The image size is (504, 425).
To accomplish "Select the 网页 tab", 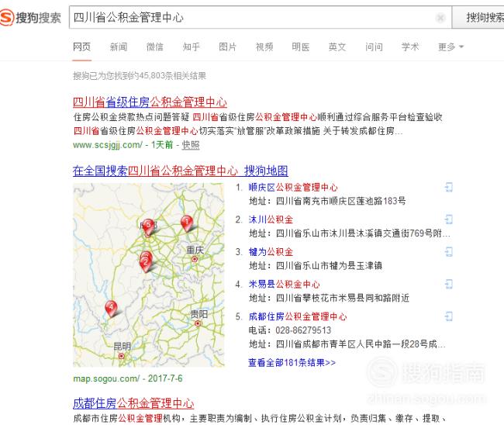I will [x=81, y=47].
